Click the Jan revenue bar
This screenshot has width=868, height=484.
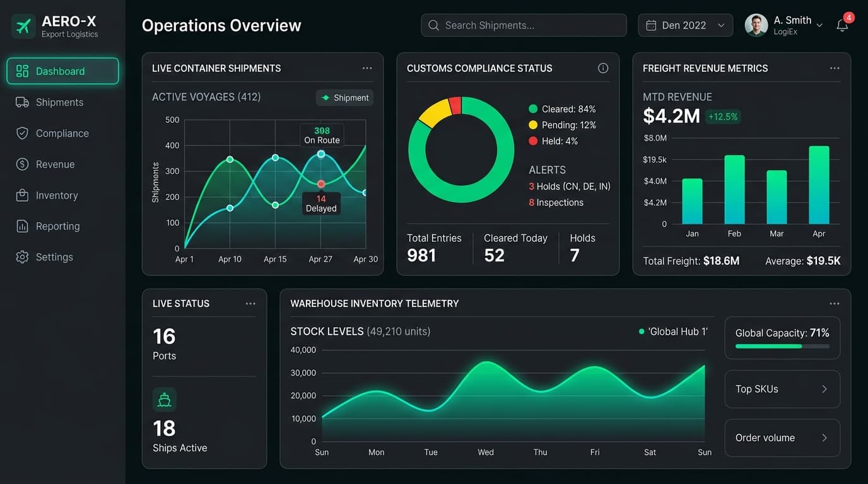click(x=692, y=201)
